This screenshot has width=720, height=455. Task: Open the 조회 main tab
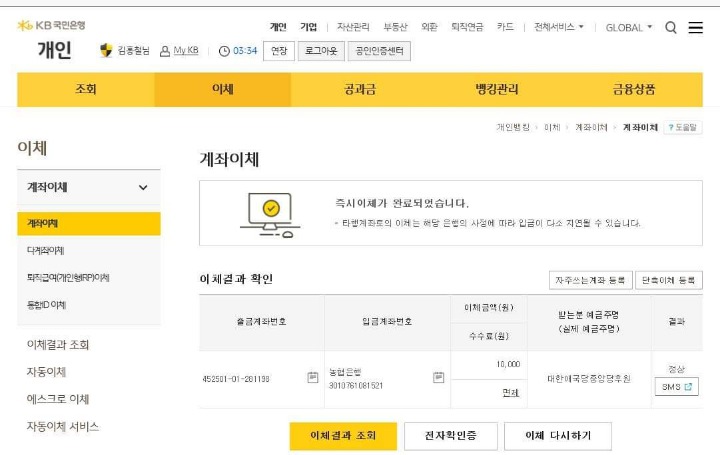click(86, 89)
